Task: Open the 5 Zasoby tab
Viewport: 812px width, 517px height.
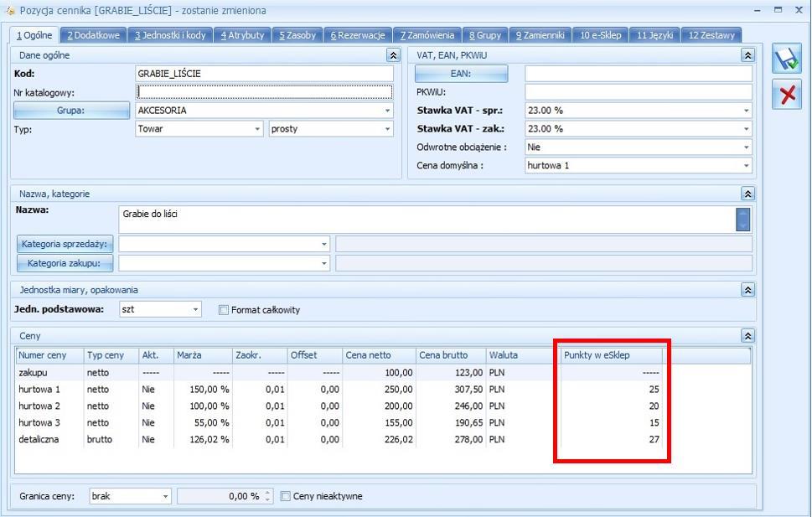Action: click(297, 35)
